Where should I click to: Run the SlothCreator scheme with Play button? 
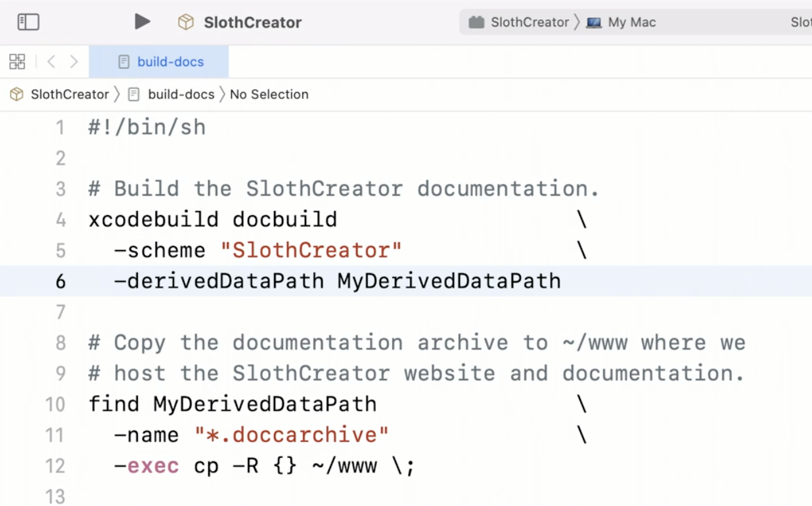(143, 22)
